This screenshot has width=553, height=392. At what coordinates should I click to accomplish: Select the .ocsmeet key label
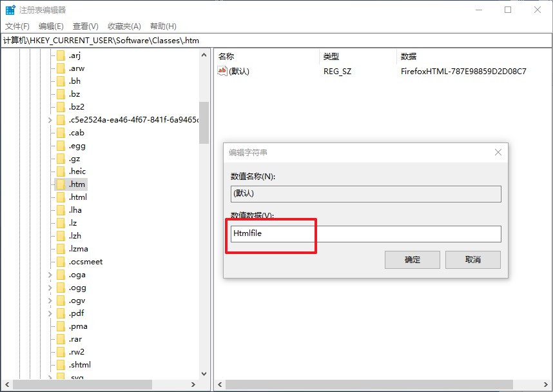(x=86, y=262)
